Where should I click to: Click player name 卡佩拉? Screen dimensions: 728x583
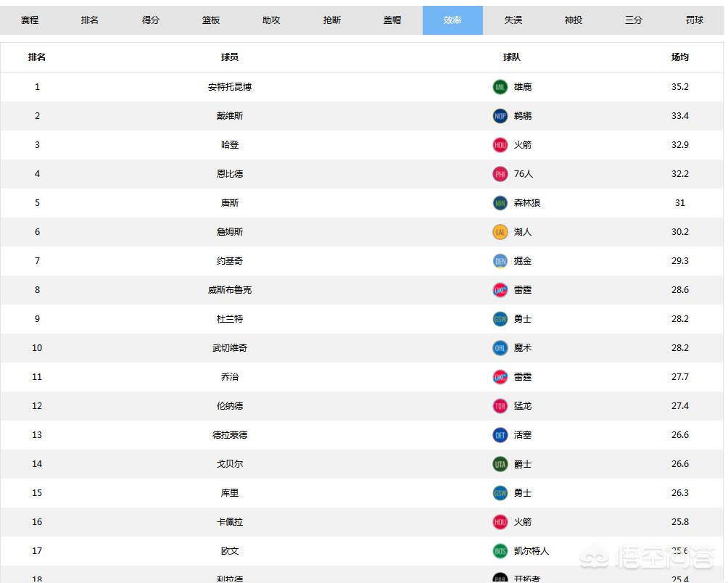coord(230,522)
